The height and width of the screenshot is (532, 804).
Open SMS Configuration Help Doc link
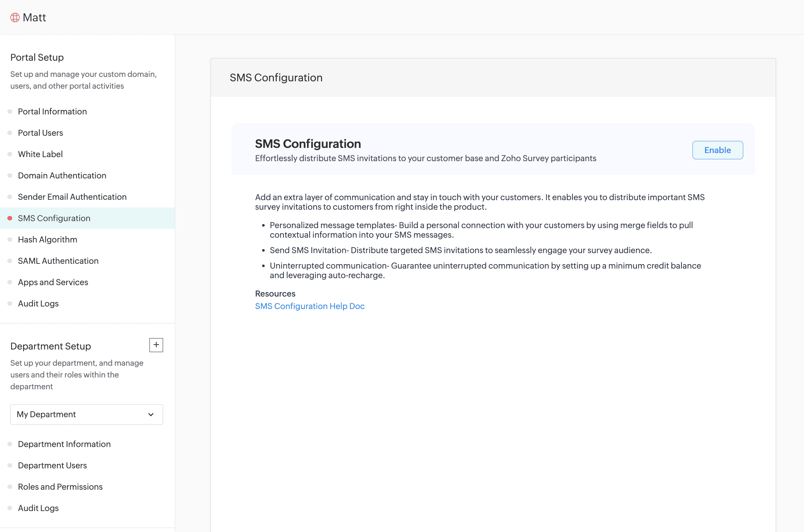[x=310, y=306]
